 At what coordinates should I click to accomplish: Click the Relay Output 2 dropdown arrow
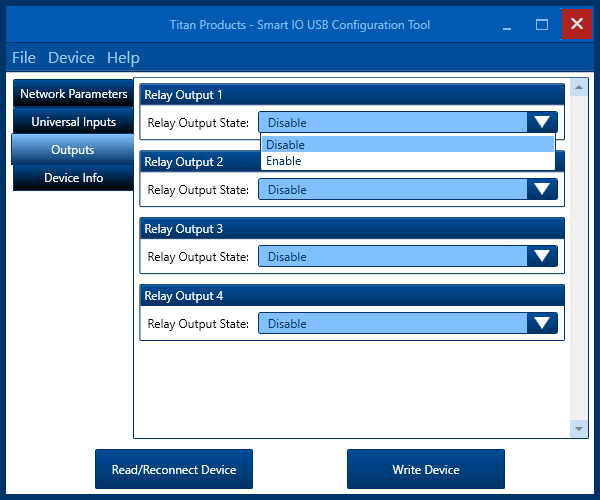point(542,189)
